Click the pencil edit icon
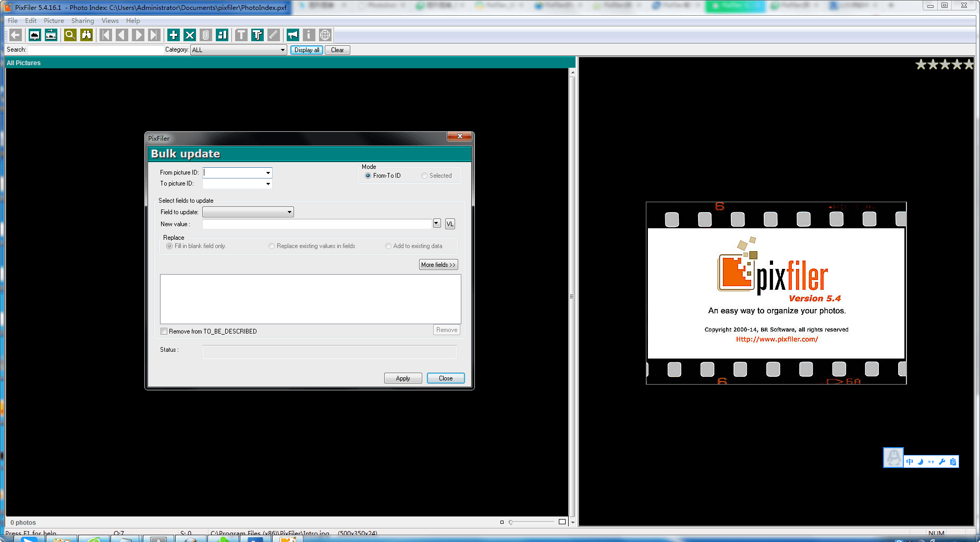Screen dimensions: 980x542 (274, 35)
